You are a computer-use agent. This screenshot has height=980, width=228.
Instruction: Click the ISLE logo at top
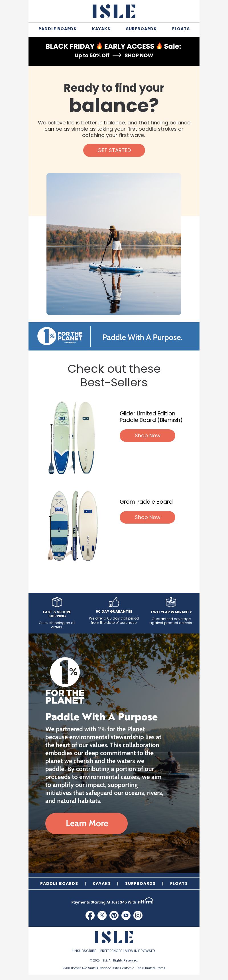[114, 11]
